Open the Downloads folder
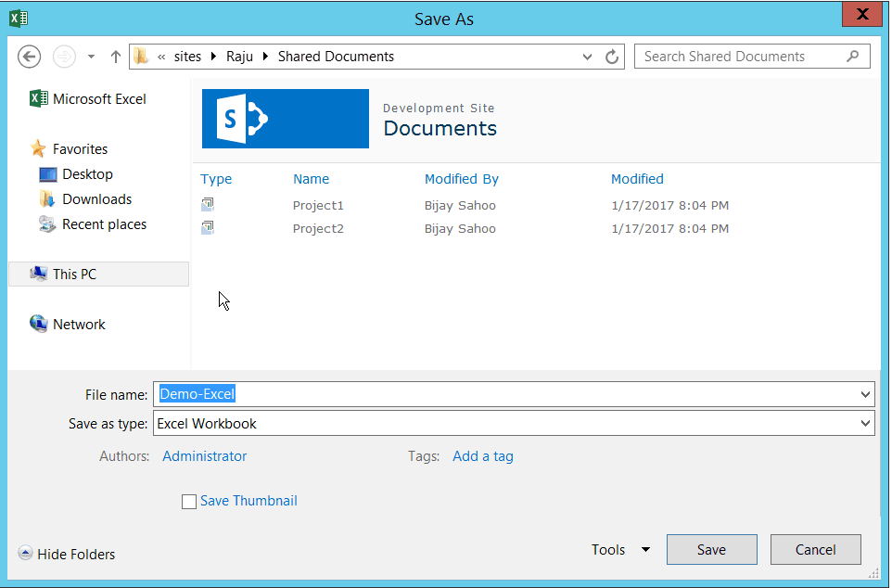The width and height of the screenshot is (892, 588). click(94, 198)
